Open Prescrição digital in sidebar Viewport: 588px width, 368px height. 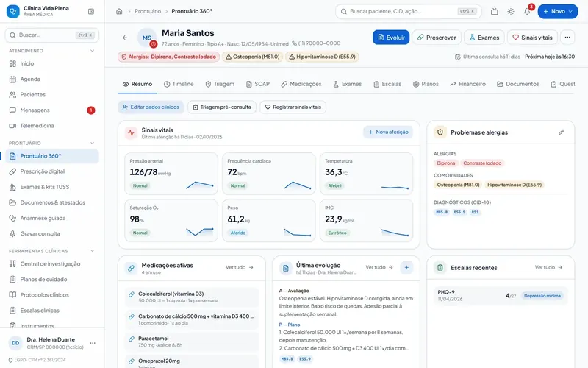pyautogui.click(x=51, y=171)
